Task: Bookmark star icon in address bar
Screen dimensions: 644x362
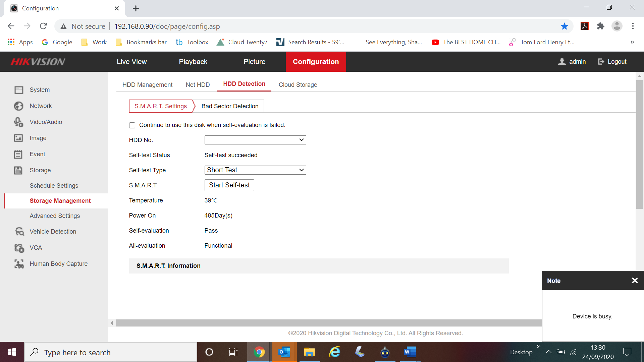Action: pyautogui.click(x=565, y=26)
